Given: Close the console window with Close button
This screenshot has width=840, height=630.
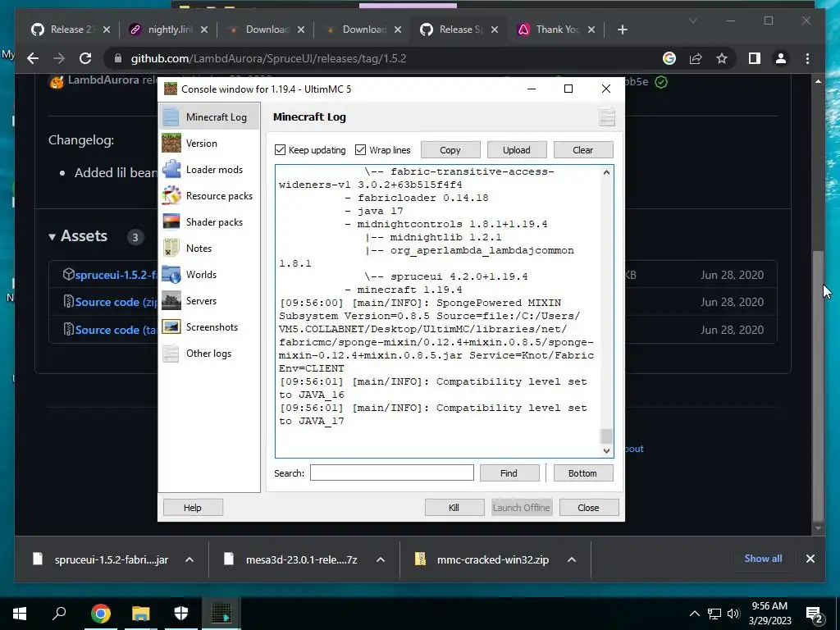Looking at the screenshot, I should click(x=589, y=507).
